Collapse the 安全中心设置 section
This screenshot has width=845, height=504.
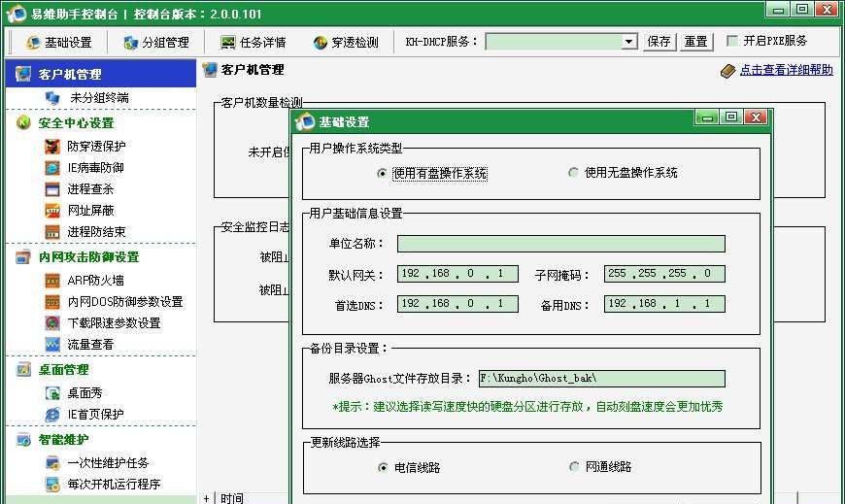pyautogui.click(x=76, y=123)
